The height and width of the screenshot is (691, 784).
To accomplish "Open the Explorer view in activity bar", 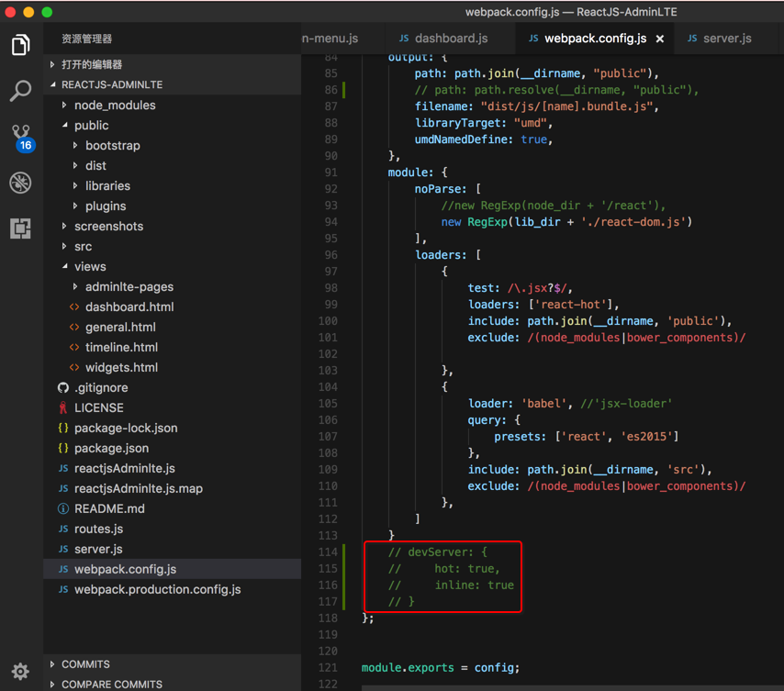I will (20, 44).
